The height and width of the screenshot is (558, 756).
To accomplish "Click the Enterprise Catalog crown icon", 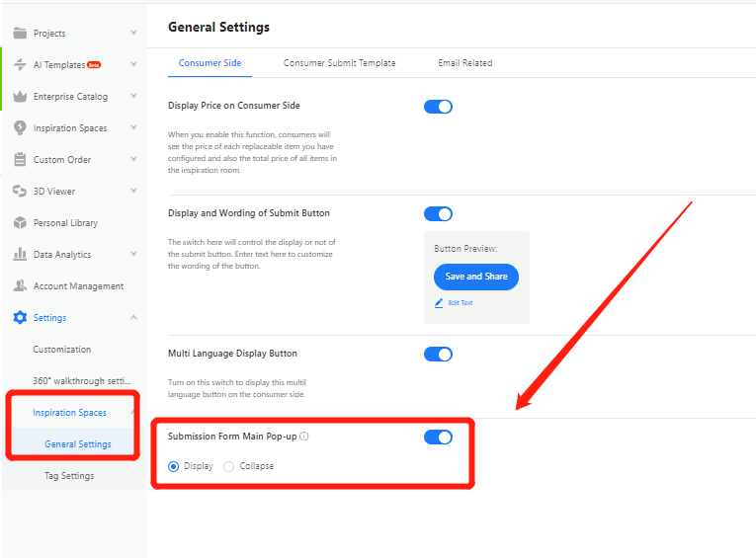I will click(20, 96).
